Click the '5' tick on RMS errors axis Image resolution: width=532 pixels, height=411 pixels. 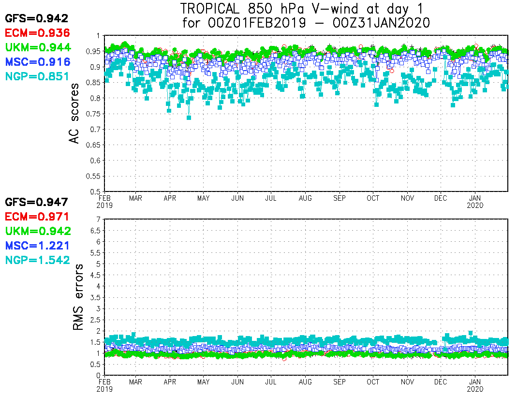point(98,264)
